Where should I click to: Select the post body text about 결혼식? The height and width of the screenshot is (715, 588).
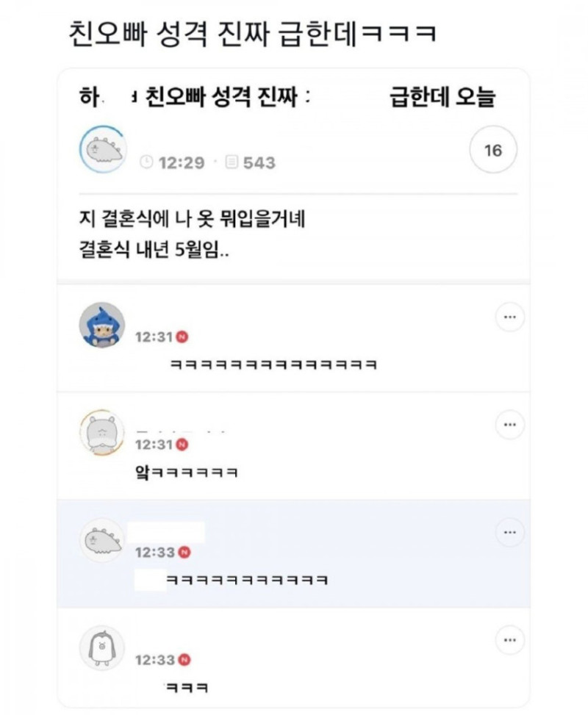coord(192,234)
